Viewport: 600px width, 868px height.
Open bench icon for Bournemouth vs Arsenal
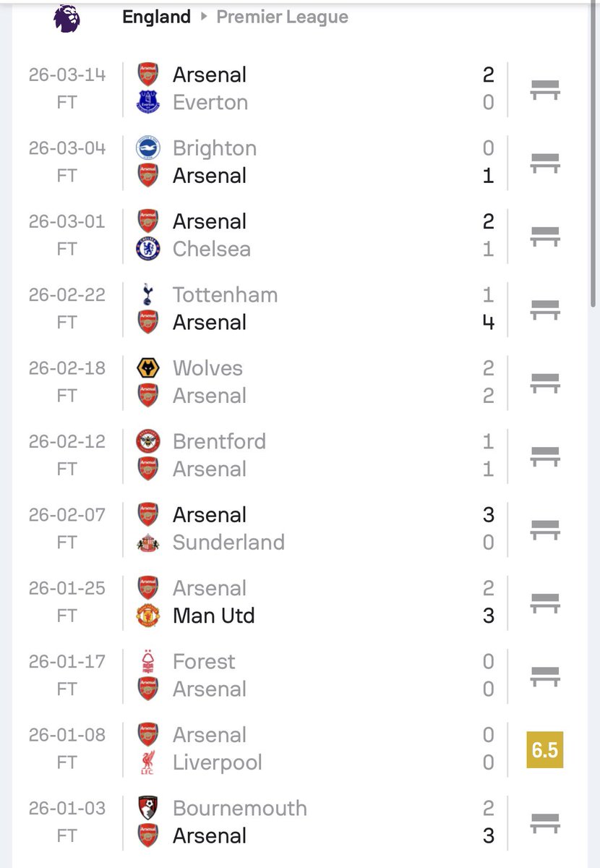point(545,822)
